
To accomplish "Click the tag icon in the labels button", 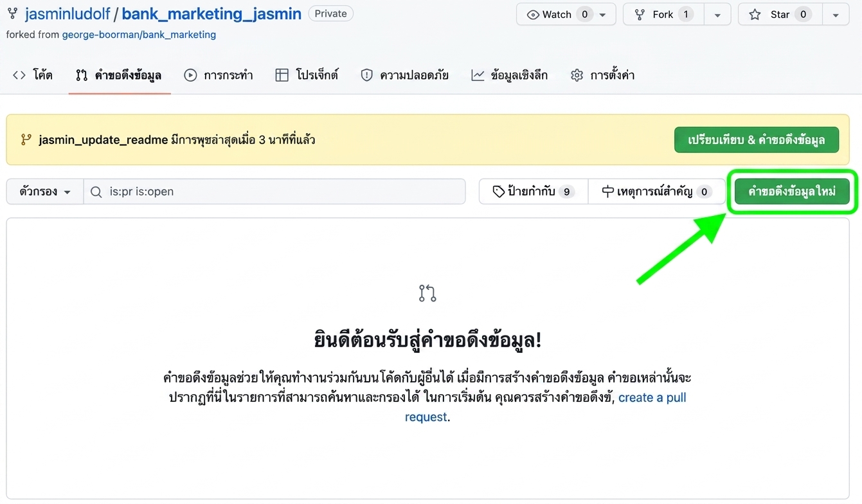I will (x=498, y=192).
